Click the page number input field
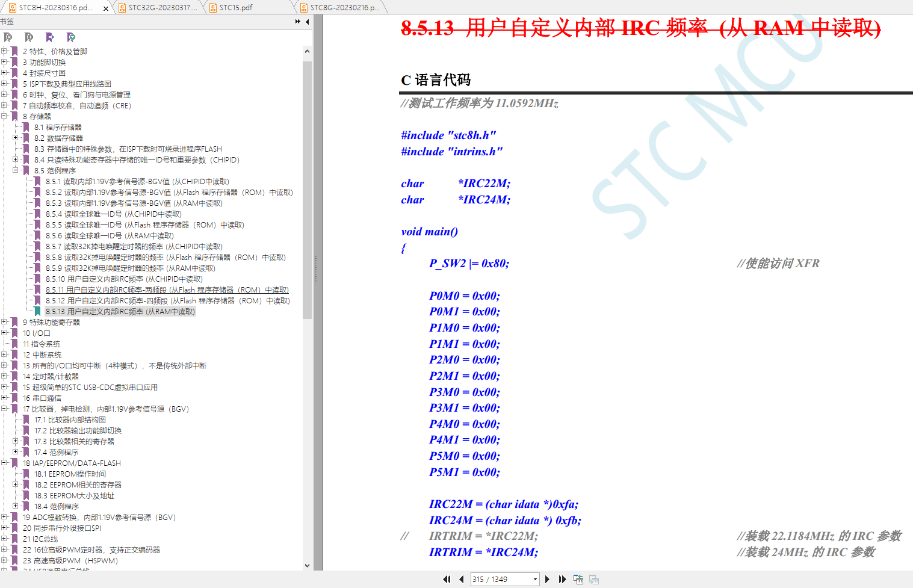This screenshot has width=913, height=588. [x=501, y=580]
